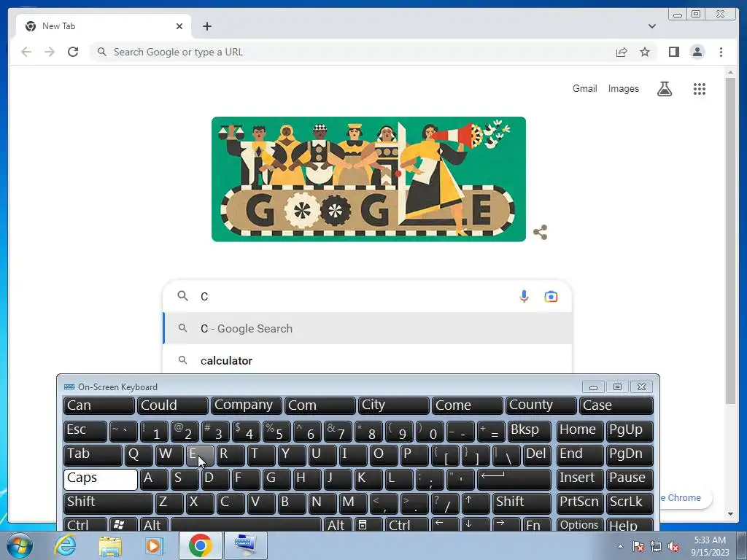Toggle the ScrLk key

coord(630,503)
